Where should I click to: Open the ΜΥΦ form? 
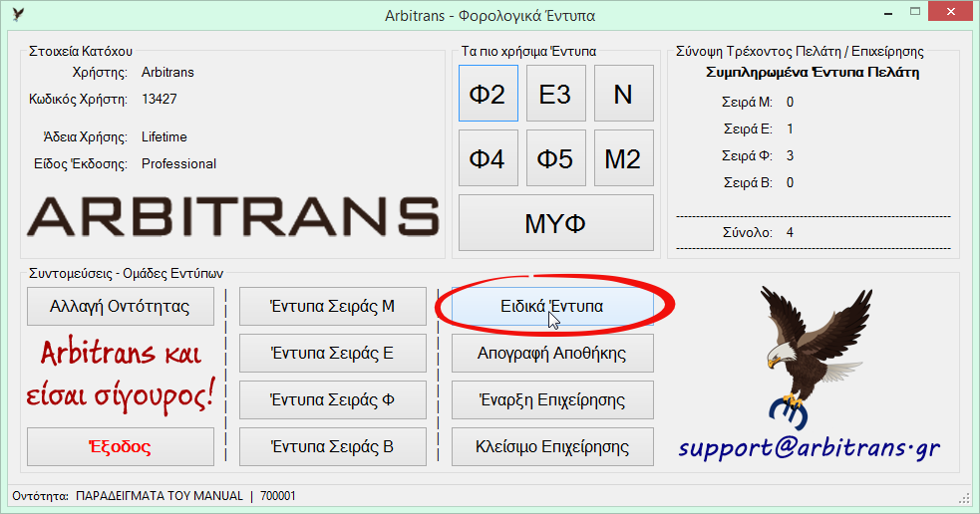[x=555, y=223]
